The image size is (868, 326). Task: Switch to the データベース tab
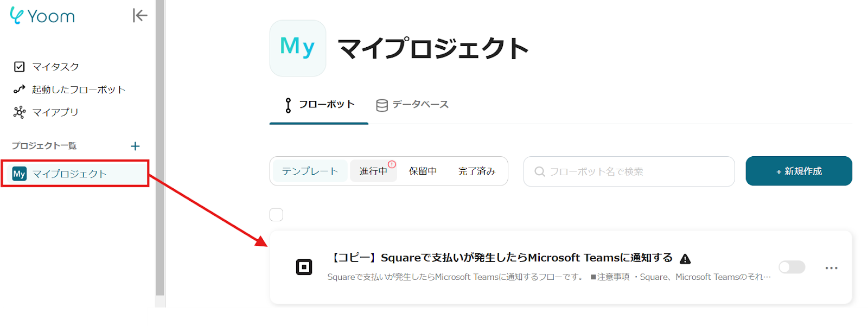point(413,105)
